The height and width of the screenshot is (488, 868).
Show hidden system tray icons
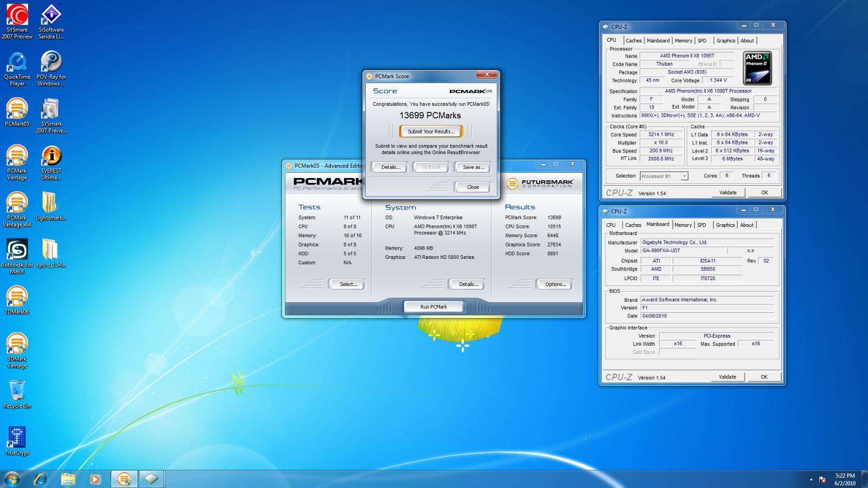tap(811, 479)
